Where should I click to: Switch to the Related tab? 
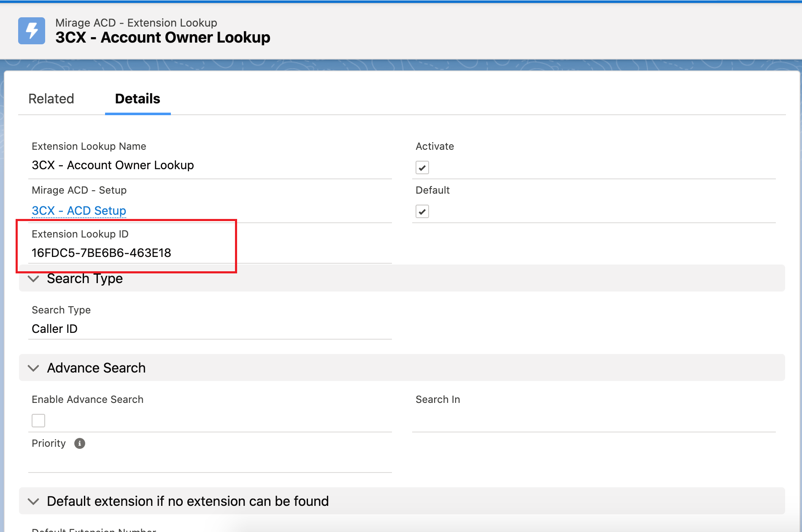pyautogui.click(x=51, y=99)
